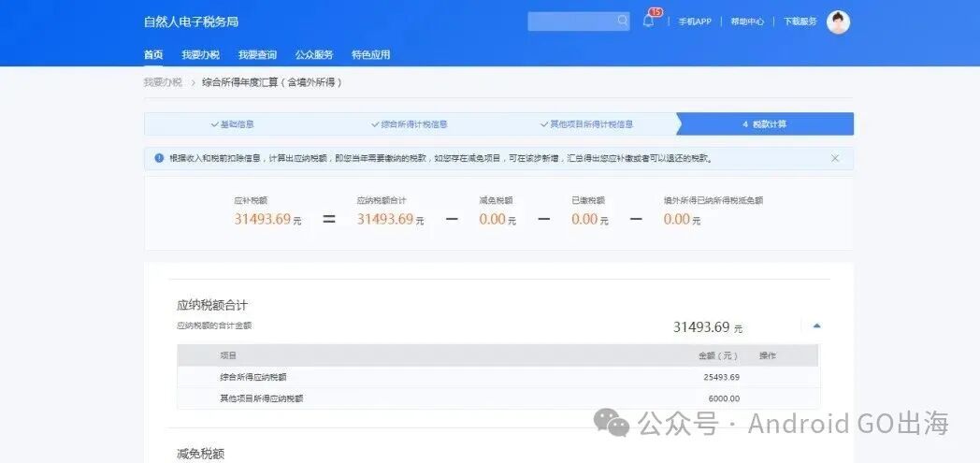Click the amount 25493.69 cell
The height and width of the screenshot is (463, 980).
721,377
